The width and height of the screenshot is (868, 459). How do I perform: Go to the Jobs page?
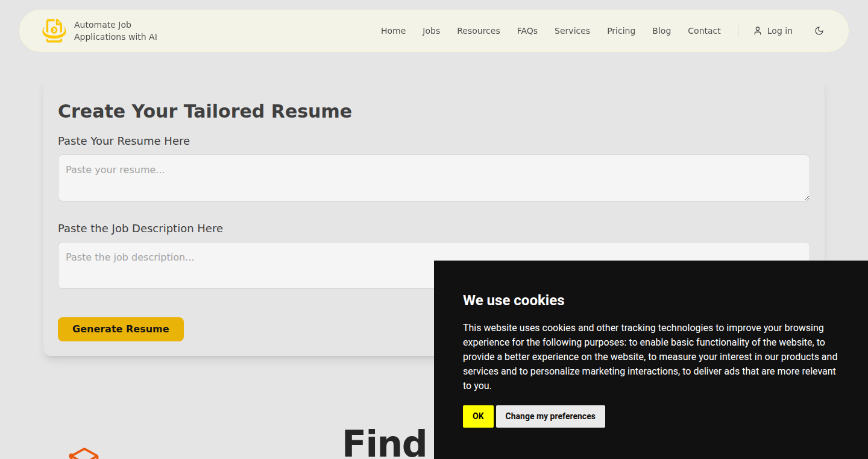point(431,31)
